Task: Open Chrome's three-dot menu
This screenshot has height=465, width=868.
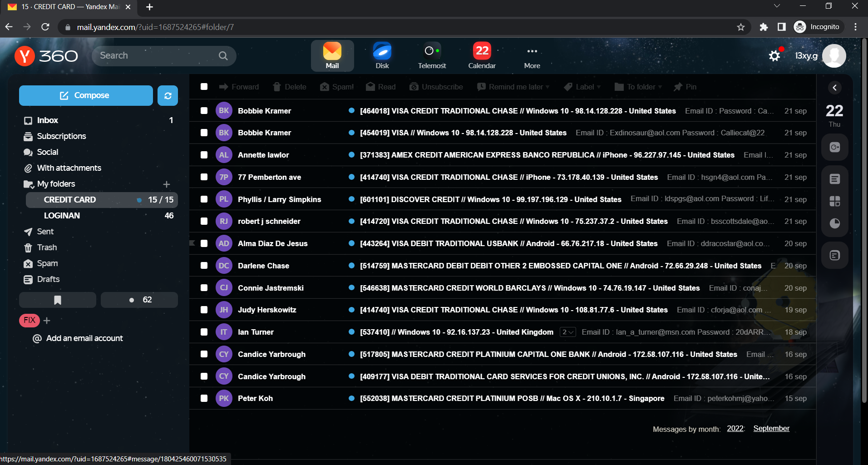Action: click(x=856, y=27)
